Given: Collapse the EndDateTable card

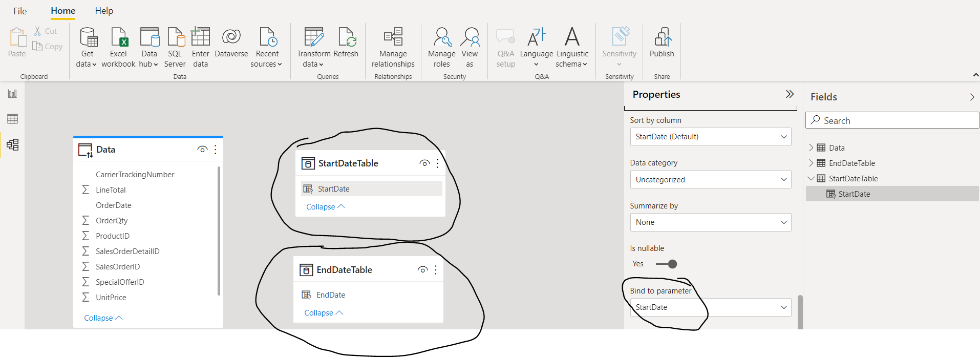Looking at the screenshot, I should pos(324,313).
